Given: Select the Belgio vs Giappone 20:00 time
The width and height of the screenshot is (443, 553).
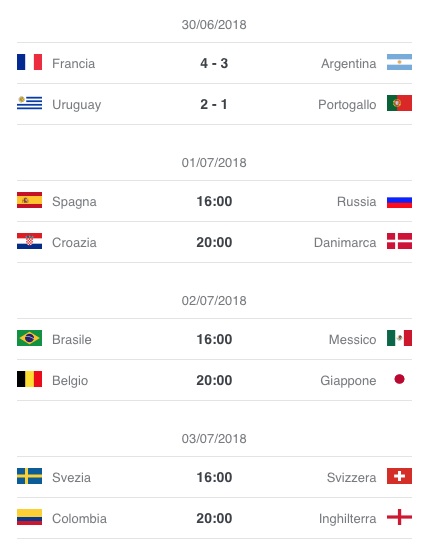Looking at the screenshot, I should click(x=214, y=380).
